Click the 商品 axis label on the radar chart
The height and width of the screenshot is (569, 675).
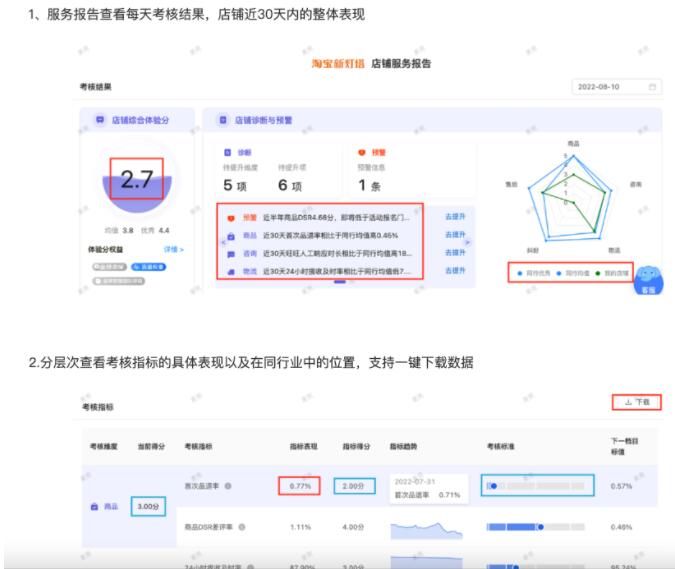[573, 143]
